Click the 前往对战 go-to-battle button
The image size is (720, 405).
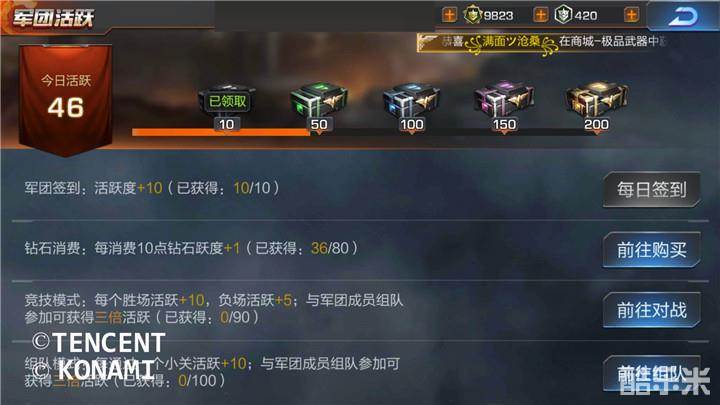tap(652, 310)
